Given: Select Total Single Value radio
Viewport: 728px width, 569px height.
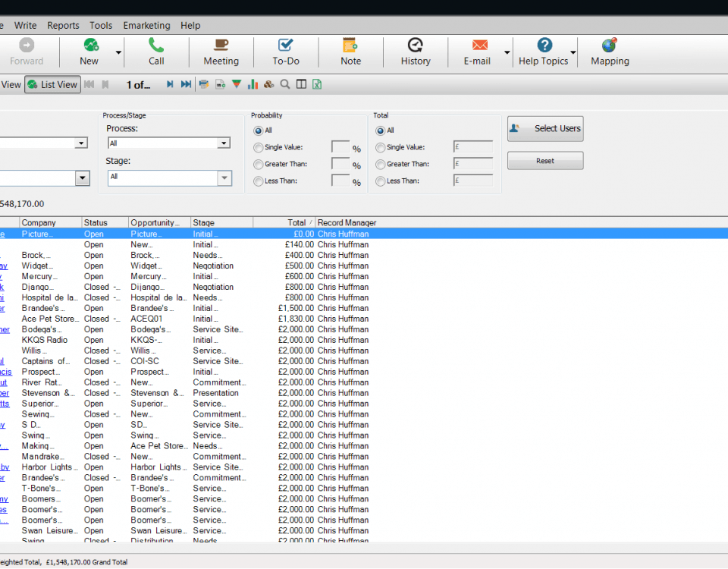Looking at the screenshot, I should tap(380, 148).
